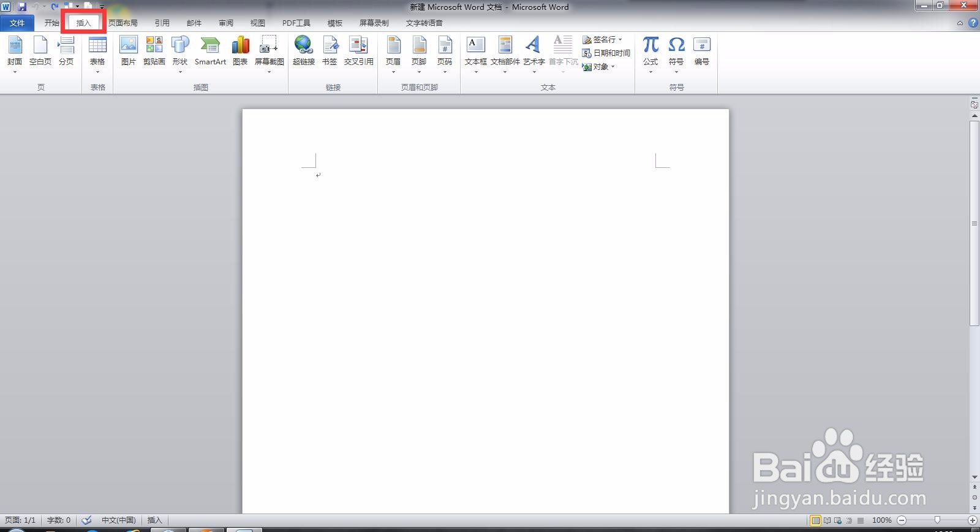Expand screenshot (屏幕截图) dropdown arrow

pos(269,72)
